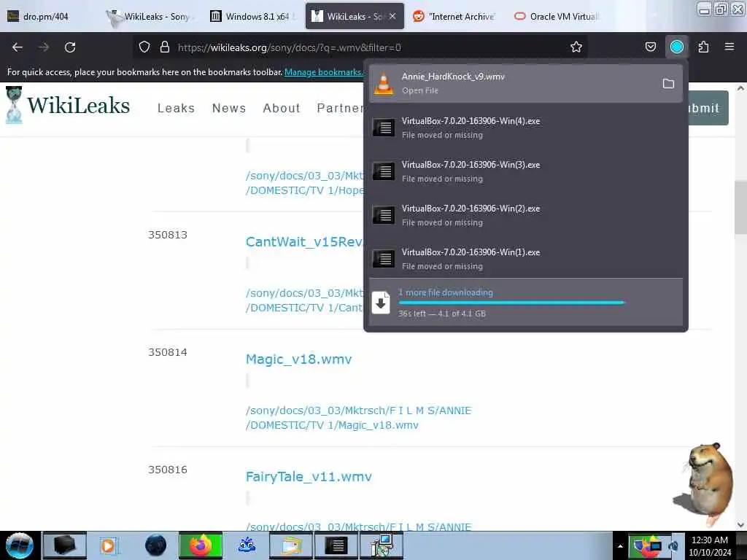This screenshot has width=747, height=560.
Task: Click the address bar URL
Action: click(289, 47)
